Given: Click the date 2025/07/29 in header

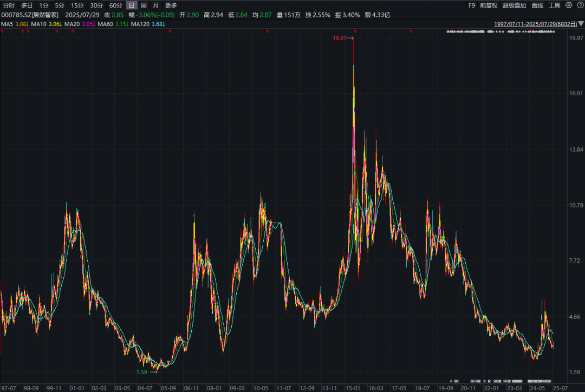Looking at the screenshot, I should [82, 15].
